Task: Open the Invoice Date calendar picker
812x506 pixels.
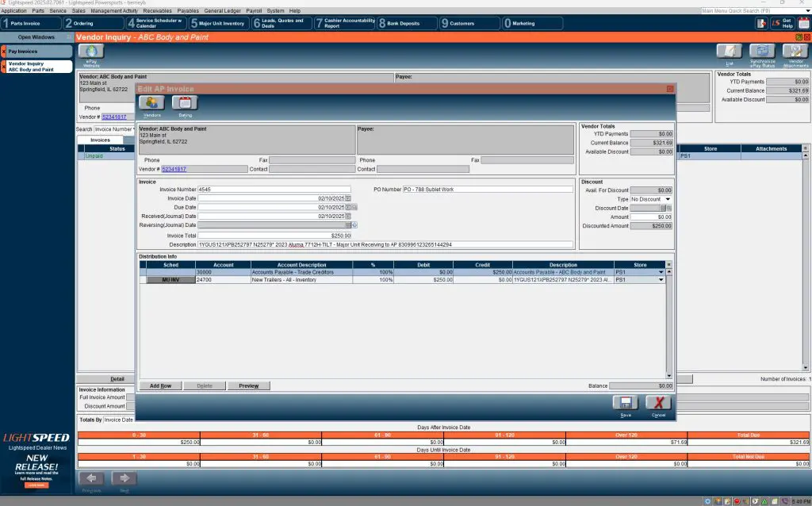Action: [348, 198]
